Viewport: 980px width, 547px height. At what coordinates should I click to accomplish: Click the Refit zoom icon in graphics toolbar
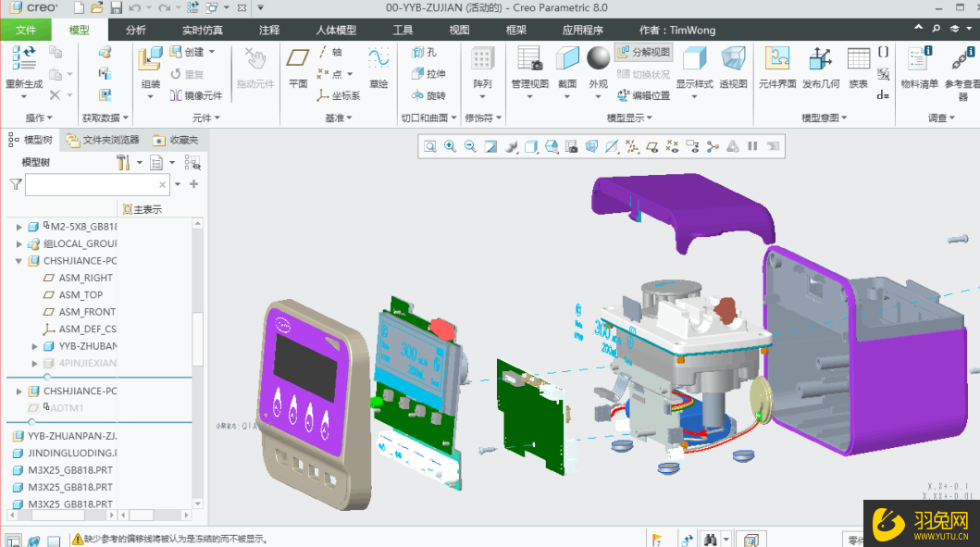click(429, 146)
